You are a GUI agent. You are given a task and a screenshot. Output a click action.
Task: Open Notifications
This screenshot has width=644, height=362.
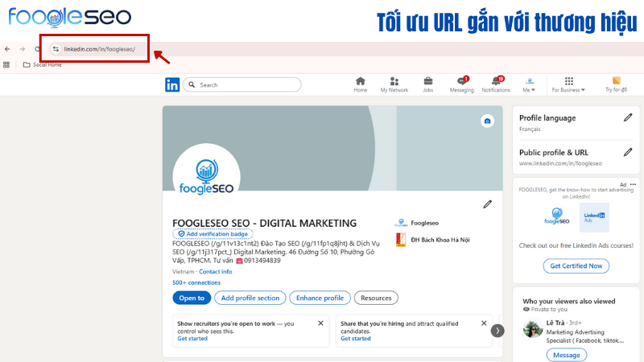[x=496, y=84]
